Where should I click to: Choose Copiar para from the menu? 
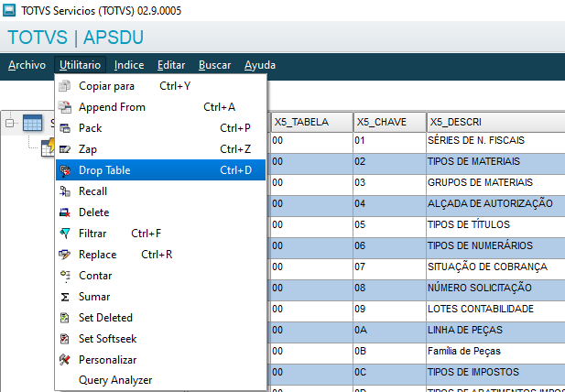click(x=160, y=86)
